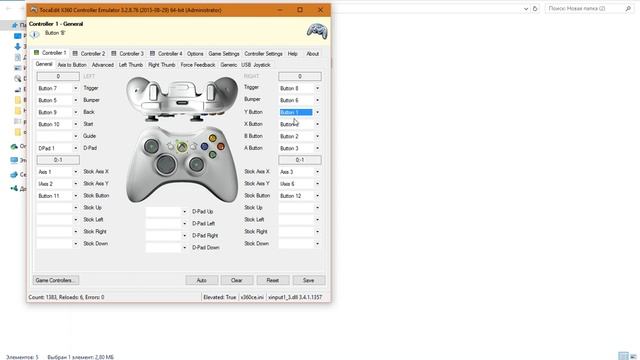Switch to the Options tab
This screenshot has height=360, width=640.
195,53
